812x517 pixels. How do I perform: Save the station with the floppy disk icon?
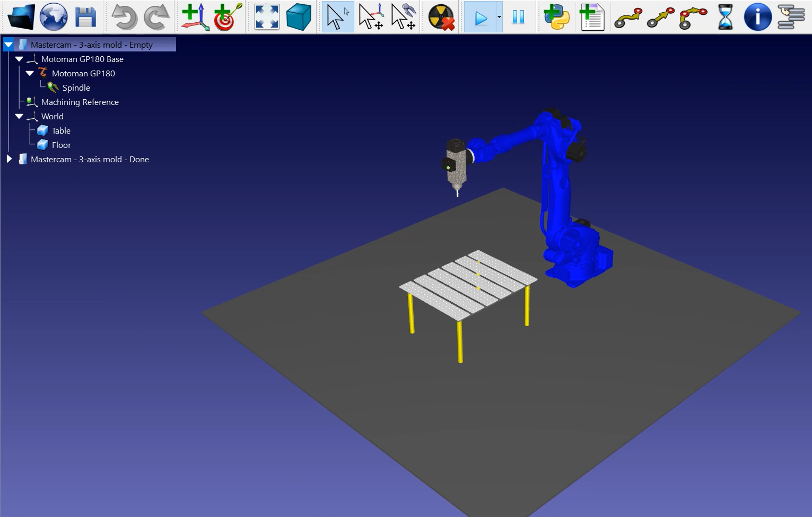click(85, 17)
